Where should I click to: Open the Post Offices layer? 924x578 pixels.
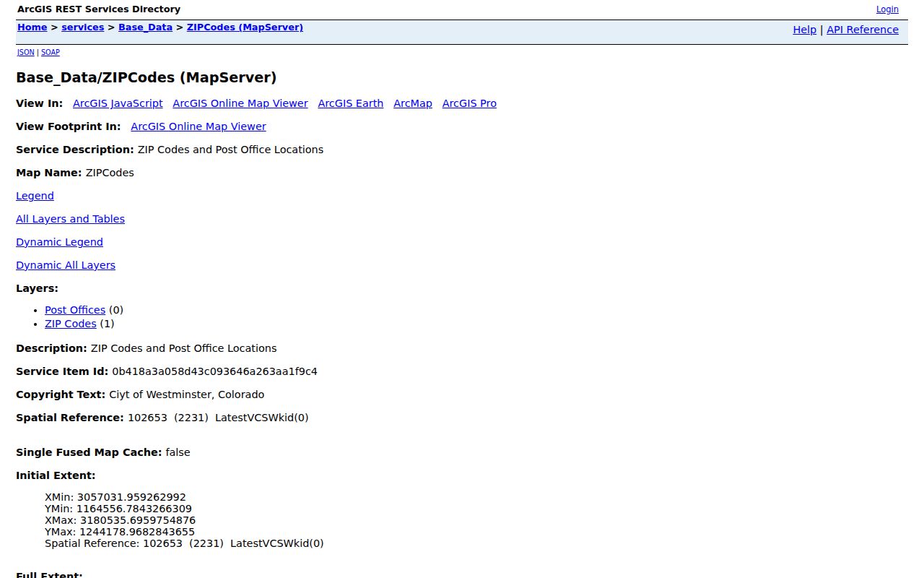75,310
